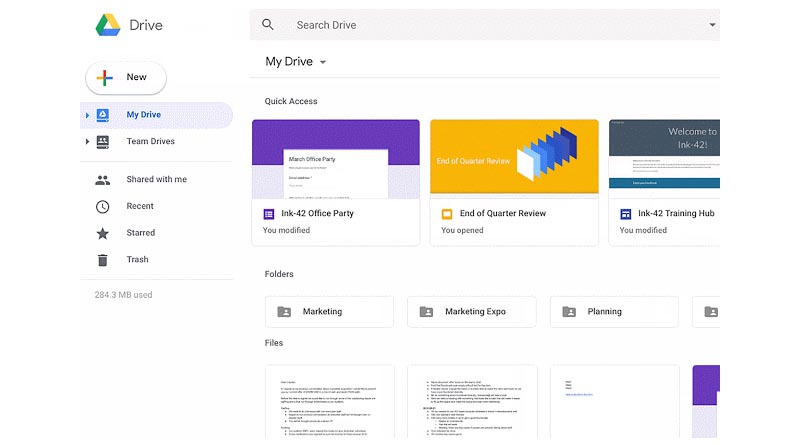Open End of Quarter Review thumbnail
Screen dimensions: 800x445
point(514,158)
